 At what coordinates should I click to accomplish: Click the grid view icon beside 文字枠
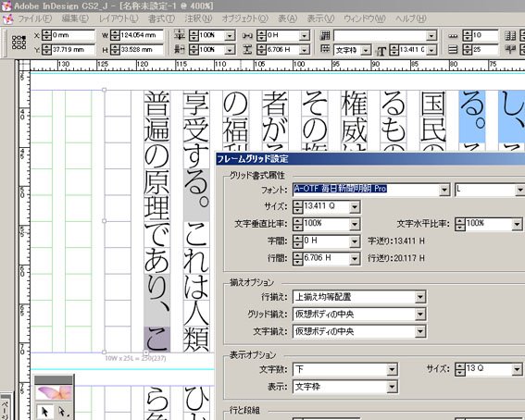pyautogui.click(x=325, y=49)
